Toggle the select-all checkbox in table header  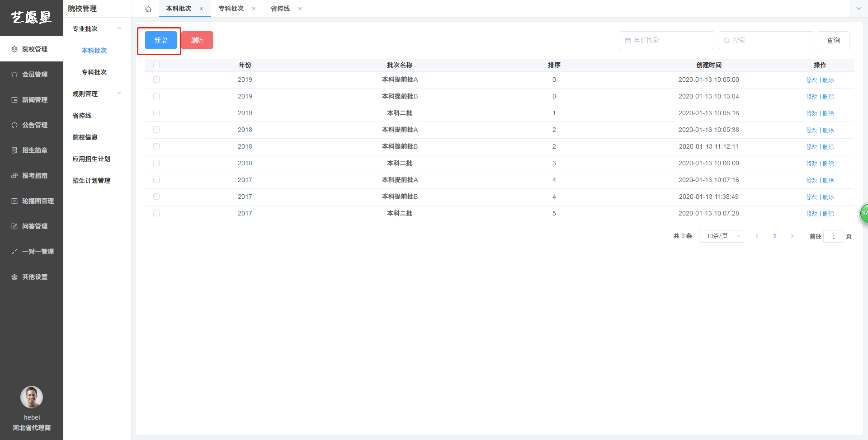[156, 65]
